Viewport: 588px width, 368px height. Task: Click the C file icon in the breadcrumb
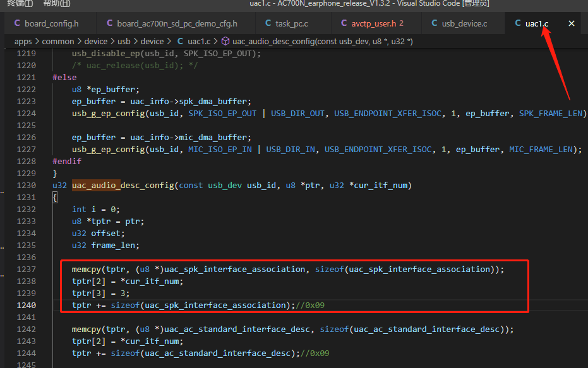(x=181, y=41)
